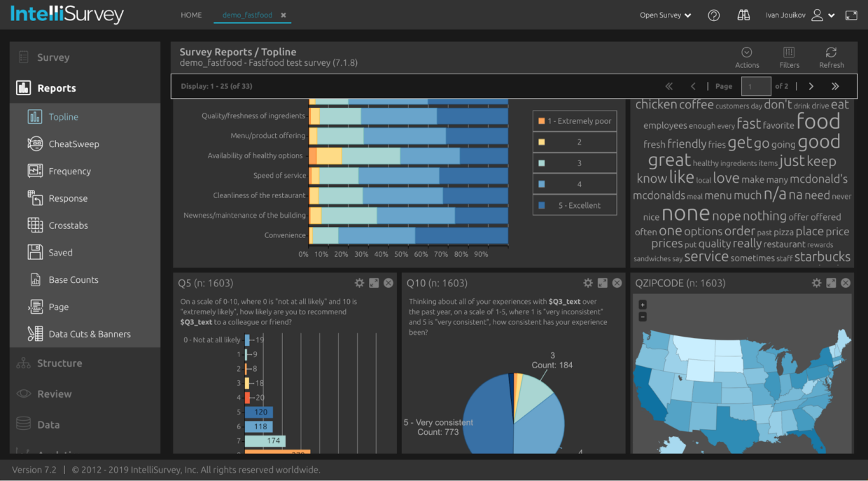Go to the HOME tab

(191, 15)
